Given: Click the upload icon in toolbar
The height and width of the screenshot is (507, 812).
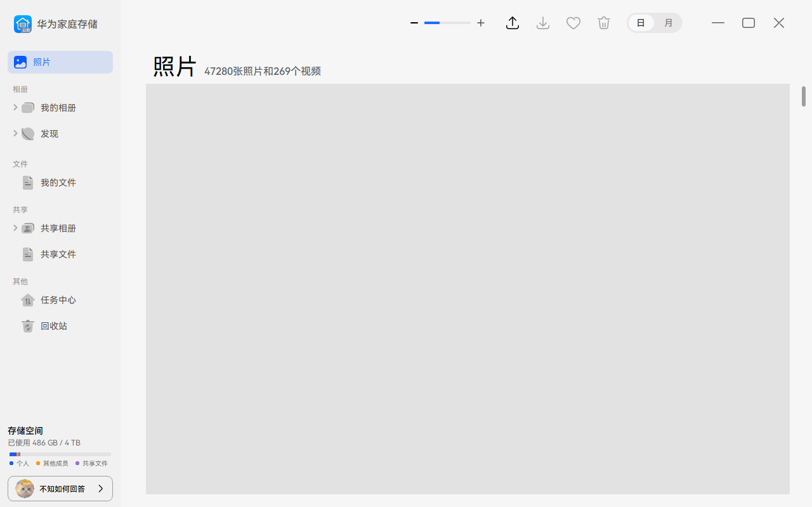Looking at the screenshot, I should tap(513, 23).
